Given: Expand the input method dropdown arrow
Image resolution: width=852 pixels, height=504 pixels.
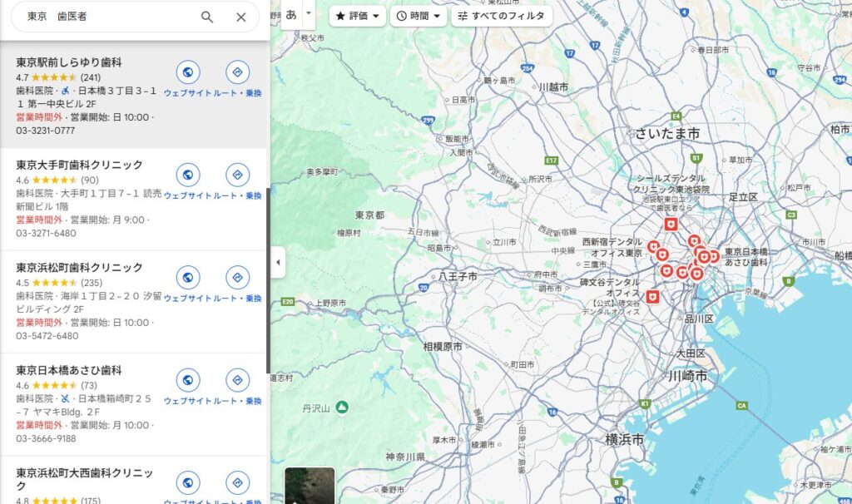Looking at the screenshot, I should coord(309,13).
